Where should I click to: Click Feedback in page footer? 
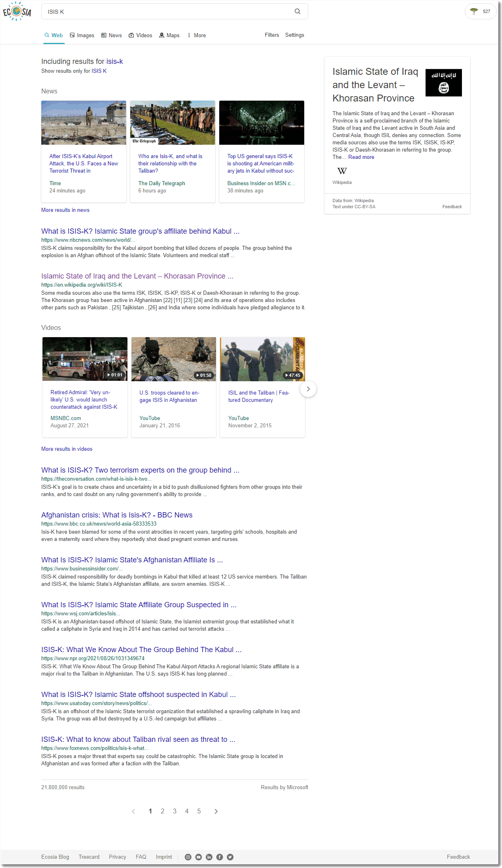[x=458, y=857]
